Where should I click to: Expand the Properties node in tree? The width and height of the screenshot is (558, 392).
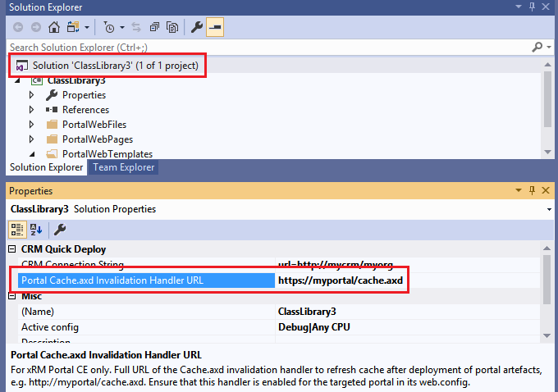[32, 95]
